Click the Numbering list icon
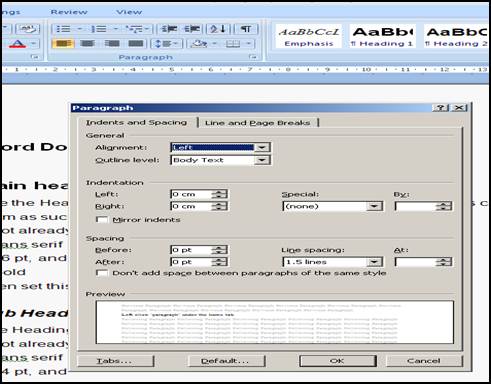This screenshot has width=491, height=384. point(99,29)
